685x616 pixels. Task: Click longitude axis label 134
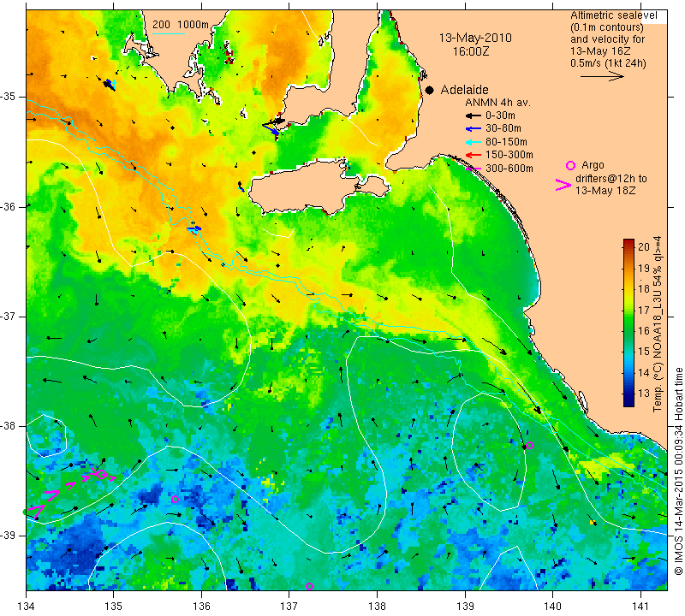tap(26, 607)
